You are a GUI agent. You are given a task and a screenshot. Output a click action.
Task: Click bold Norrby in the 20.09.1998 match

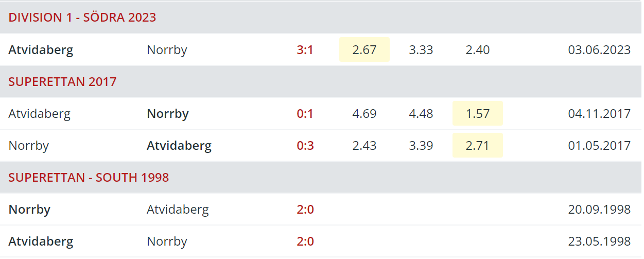pyautogui.click(x=29, y=210)
